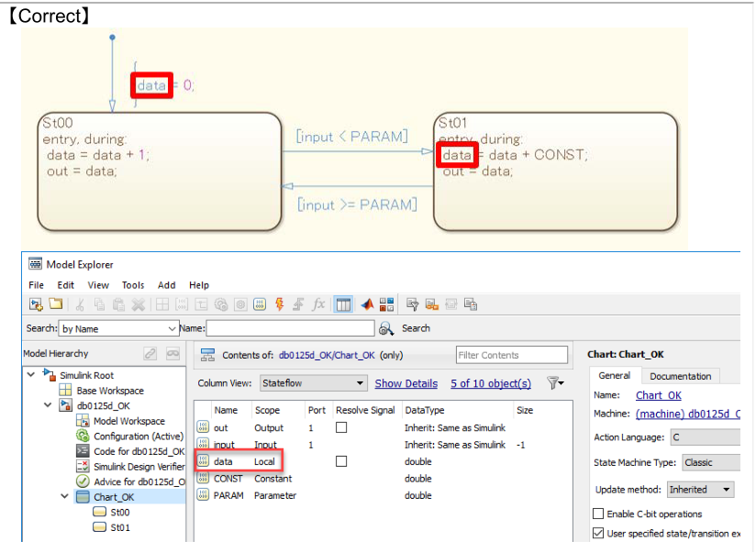Click the Show Details link
Viewport: 756px width, 552px height.
406,384
